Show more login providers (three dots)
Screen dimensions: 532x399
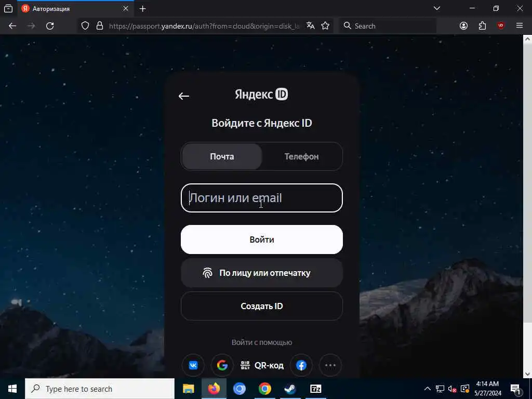[330, 365]
